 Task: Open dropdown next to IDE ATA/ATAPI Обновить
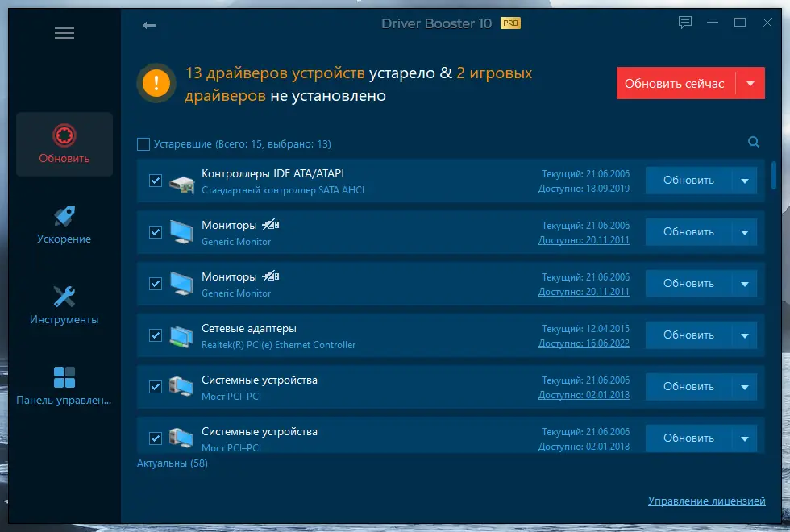pyautogui.click(x=745, y=181)
